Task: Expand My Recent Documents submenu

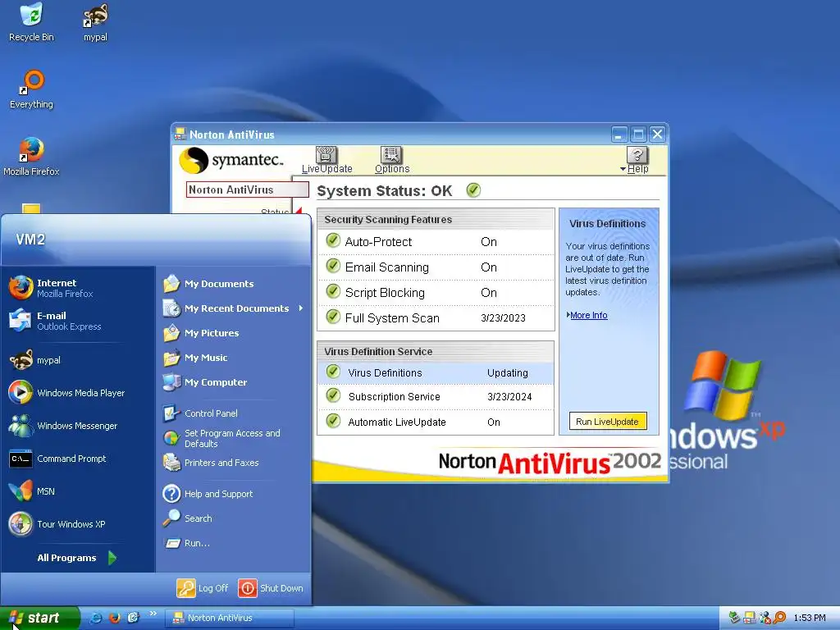Action: click(x=234, y=308)
